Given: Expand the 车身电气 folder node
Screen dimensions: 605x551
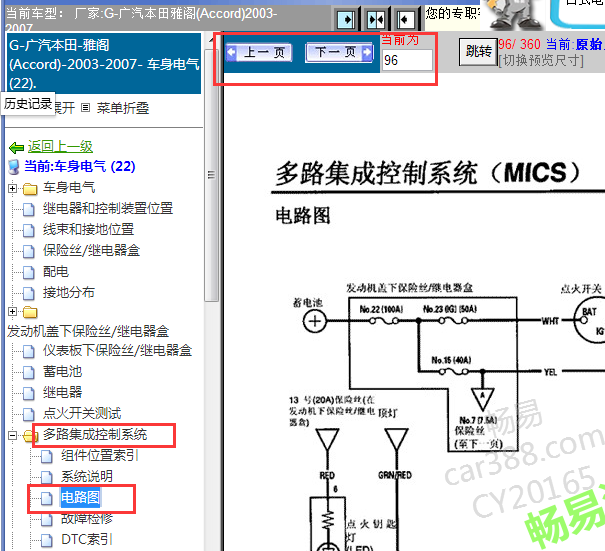Looking at the screenshot, I should click(x=12, y=188).
